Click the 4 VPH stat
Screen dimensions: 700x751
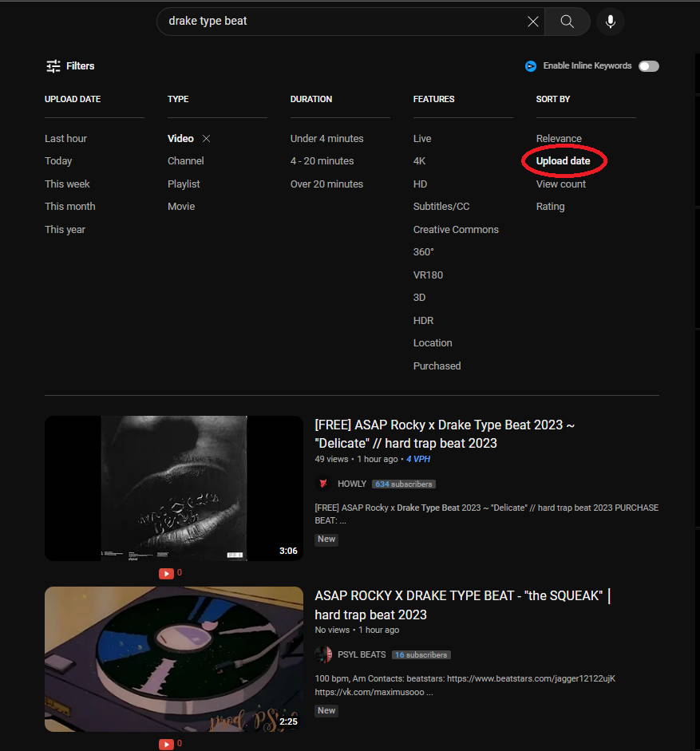click(x=418, y=459)
